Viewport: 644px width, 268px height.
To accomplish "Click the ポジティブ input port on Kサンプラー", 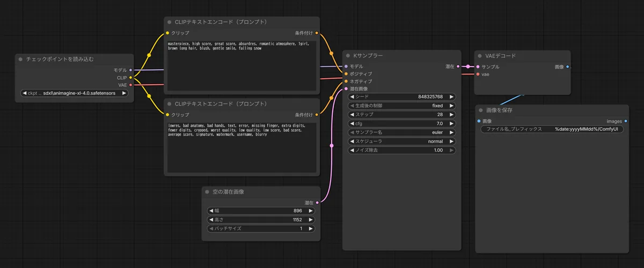I will [x=346, y=74].
